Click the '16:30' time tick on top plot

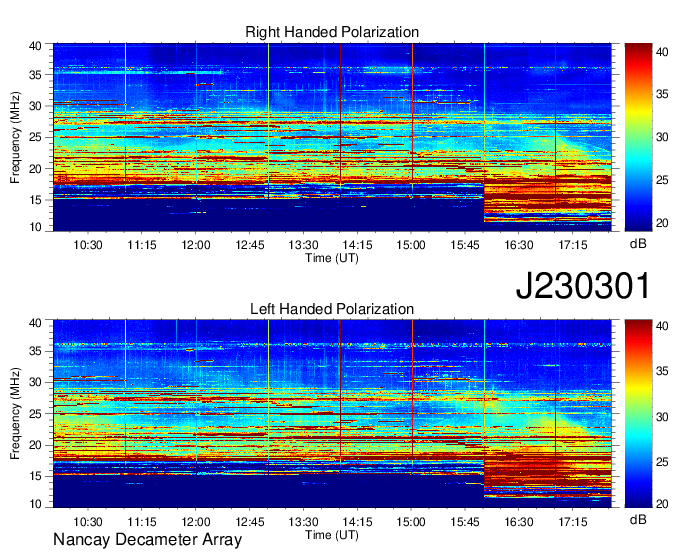click(x=518, y=245)
